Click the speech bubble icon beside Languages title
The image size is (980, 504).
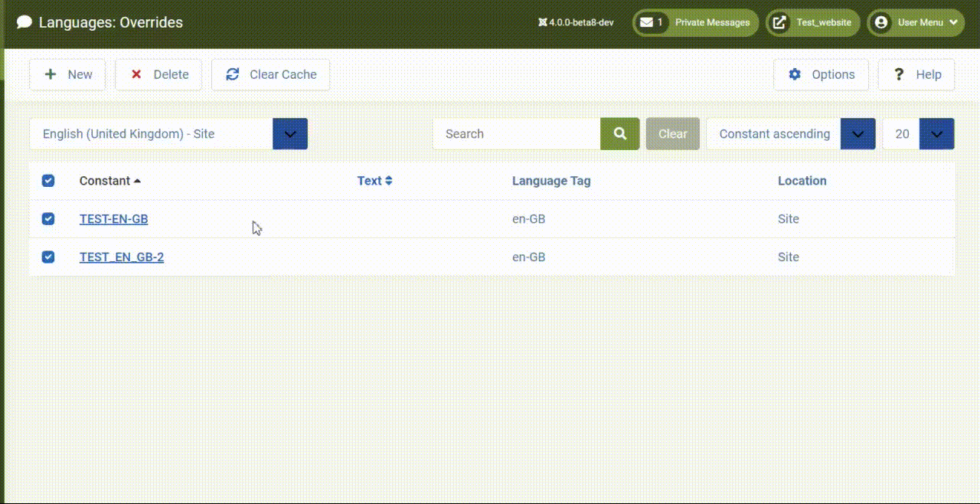coord(24,22)
